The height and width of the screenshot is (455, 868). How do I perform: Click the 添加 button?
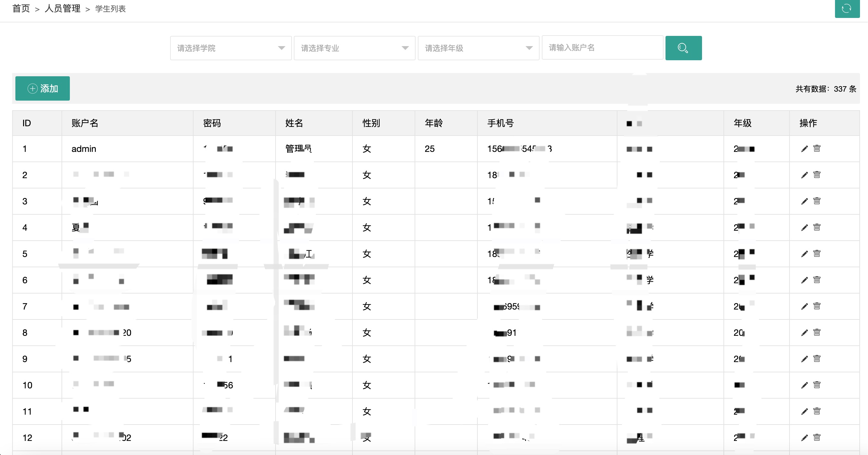(43, 88)
